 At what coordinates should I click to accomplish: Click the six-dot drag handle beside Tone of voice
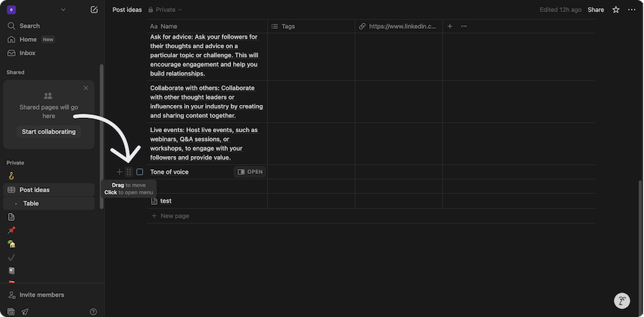tap(129, 172)
